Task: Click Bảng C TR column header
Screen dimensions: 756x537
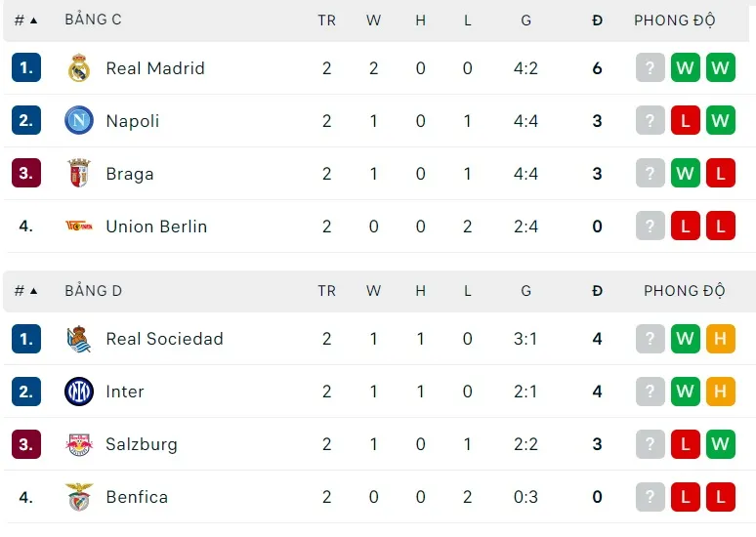Action: click(x=326, y=20)
